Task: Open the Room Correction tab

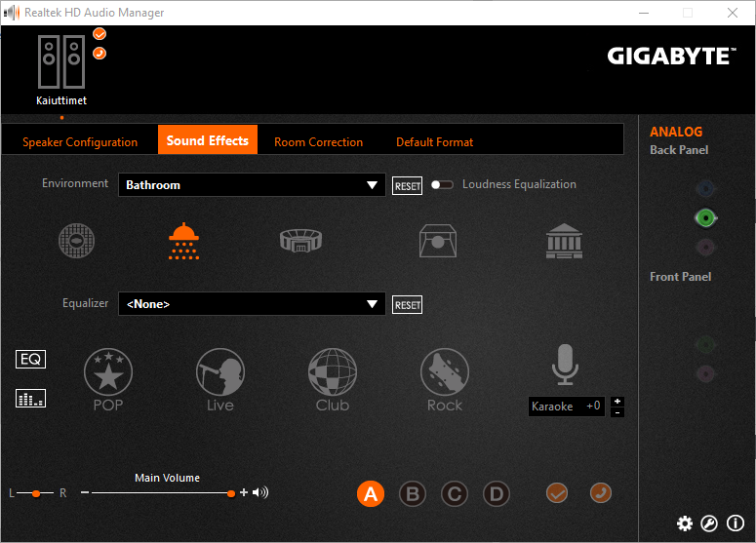Action: click(x=319, y=142)
